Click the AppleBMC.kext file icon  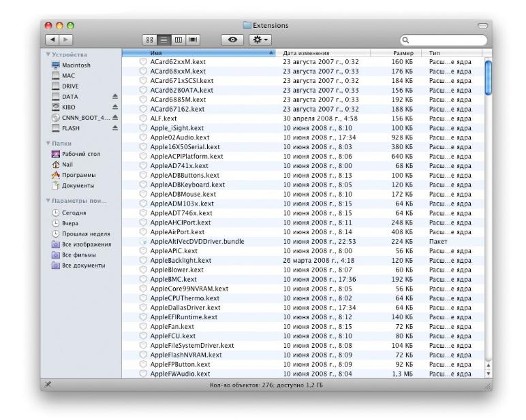click(143, 279)
